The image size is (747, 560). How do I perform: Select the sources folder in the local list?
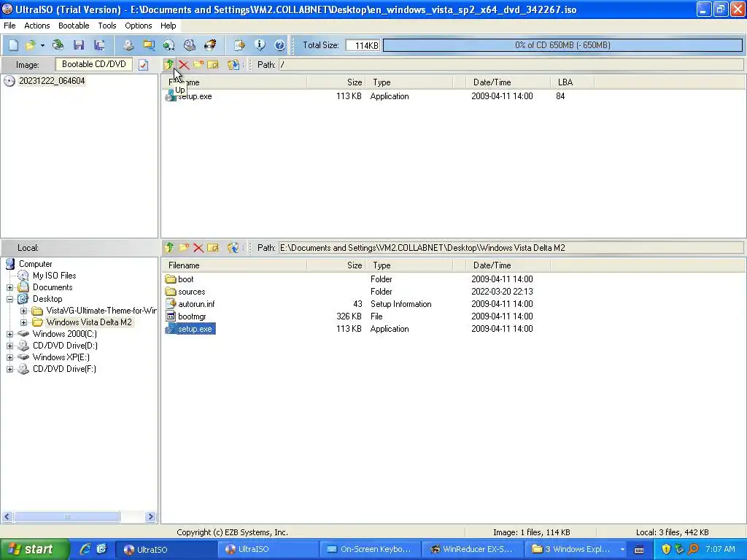click(192, 292)
